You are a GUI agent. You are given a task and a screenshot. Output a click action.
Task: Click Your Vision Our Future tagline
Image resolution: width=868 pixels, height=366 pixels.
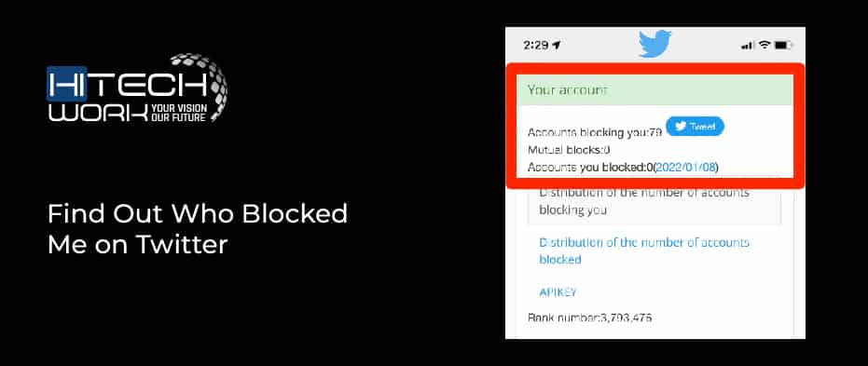[179, 113]
